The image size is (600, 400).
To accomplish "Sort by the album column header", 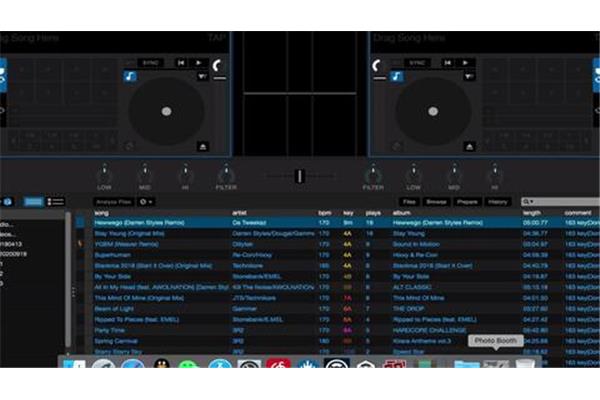I will click(x=401, y=213).
